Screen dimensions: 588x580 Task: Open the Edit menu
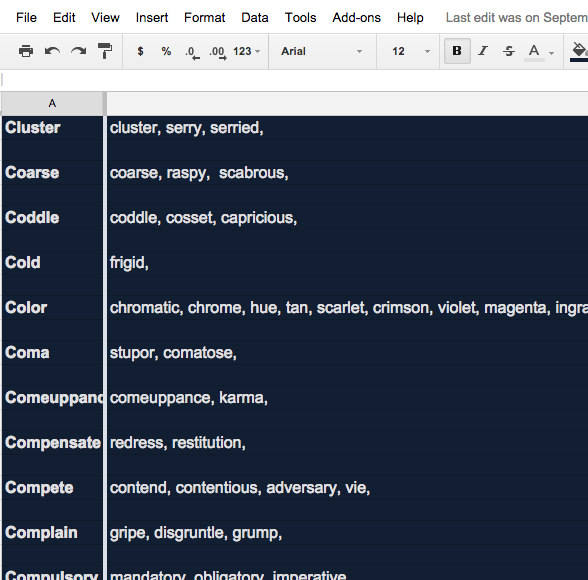[64, 18]
